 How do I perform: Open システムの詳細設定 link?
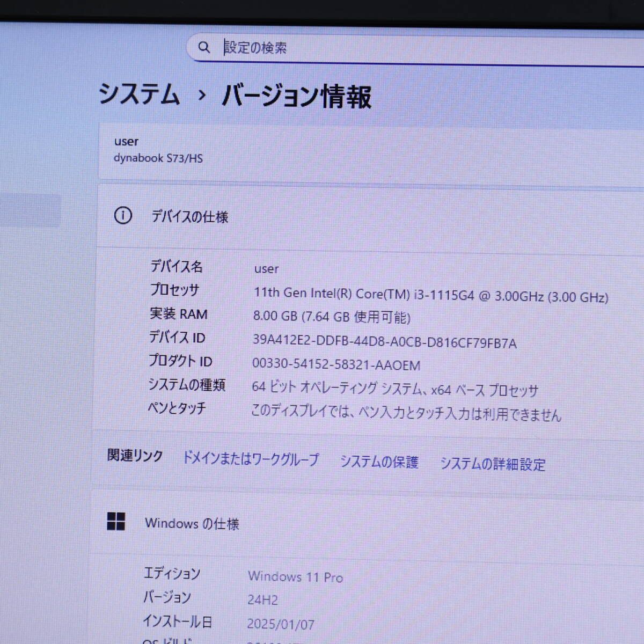pos(493,464)
